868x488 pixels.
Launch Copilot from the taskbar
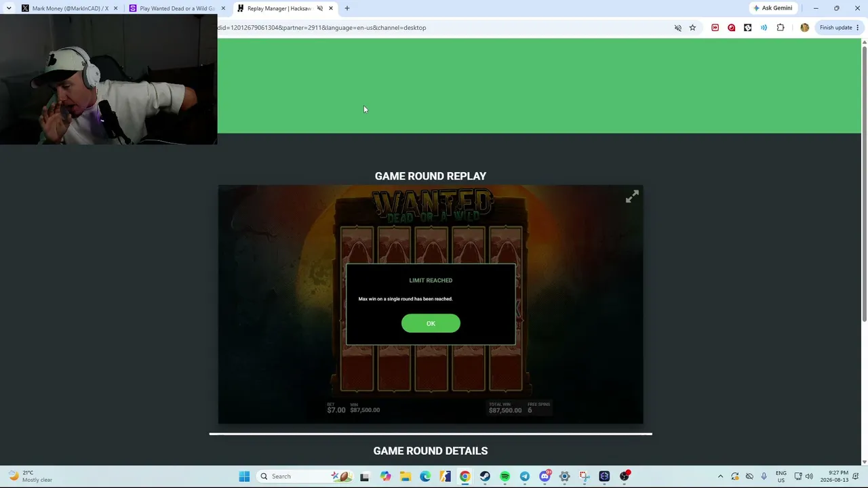coord(385,476)
